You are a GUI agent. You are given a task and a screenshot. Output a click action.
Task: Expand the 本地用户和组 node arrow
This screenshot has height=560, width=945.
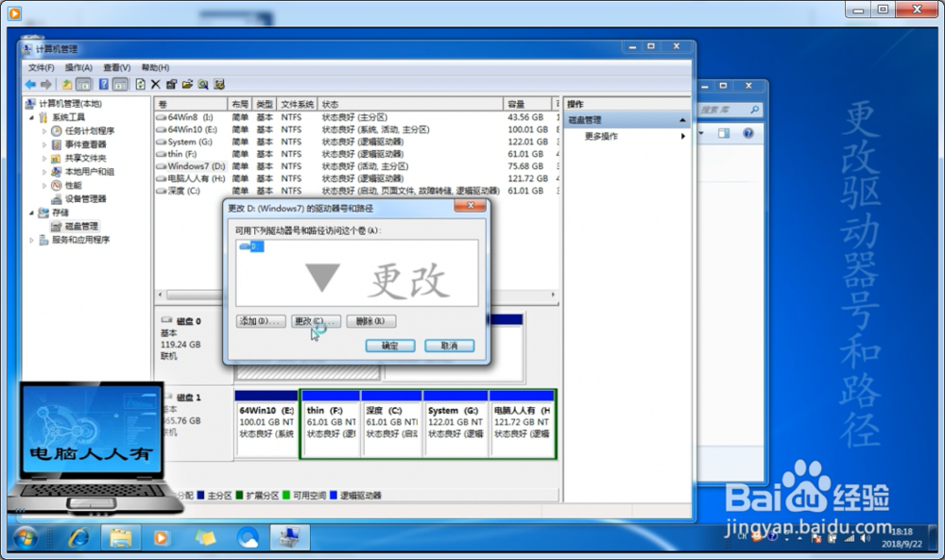click(44, 172)
